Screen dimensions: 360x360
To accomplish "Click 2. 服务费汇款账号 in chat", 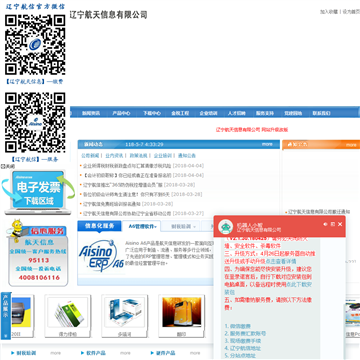I will [245, 333].
